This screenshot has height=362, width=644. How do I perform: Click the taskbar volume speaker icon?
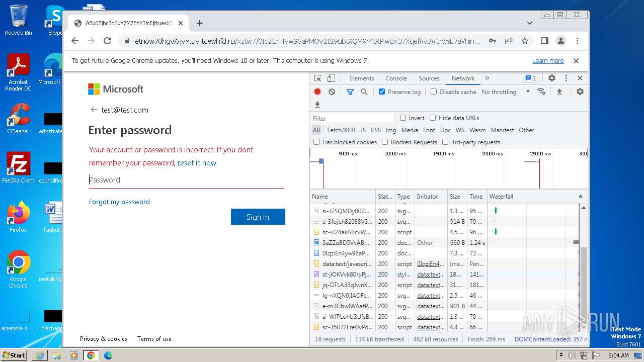572,355
